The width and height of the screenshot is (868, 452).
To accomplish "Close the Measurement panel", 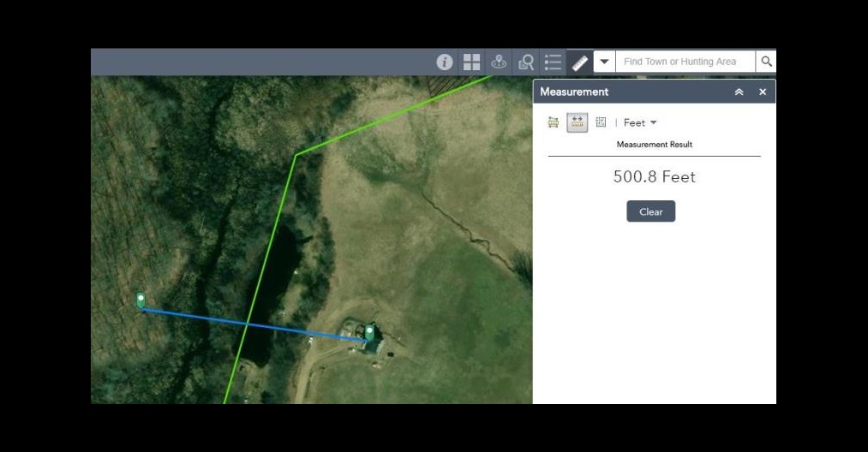I will 763,92.
